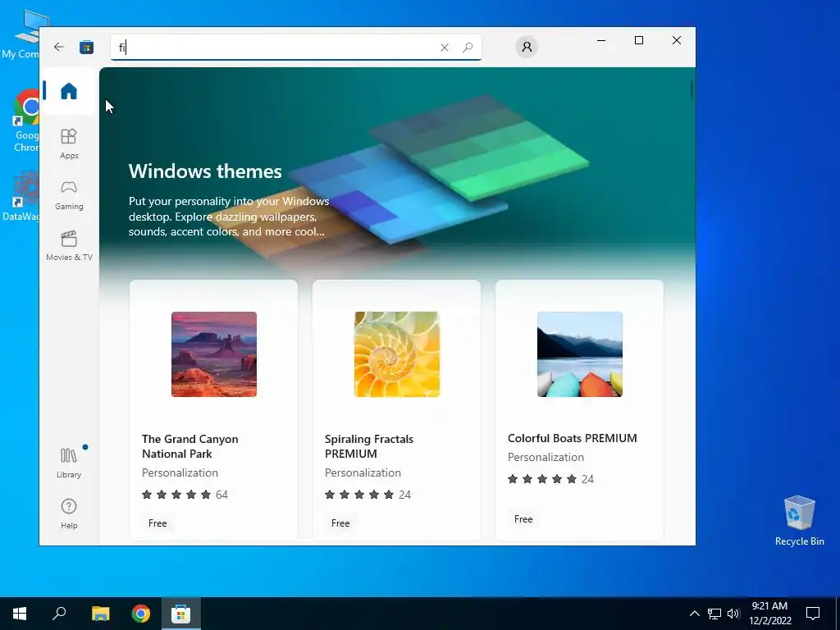Click the Windows themes banner description text
The image size is (840, 630).
pyautogui.click(x=229, y=217)
